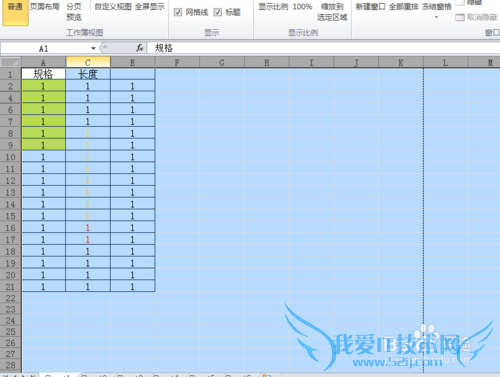The width and height of the screenshot is (500, 377).
Task: Select row 2 header
Action: coord(11,86)
